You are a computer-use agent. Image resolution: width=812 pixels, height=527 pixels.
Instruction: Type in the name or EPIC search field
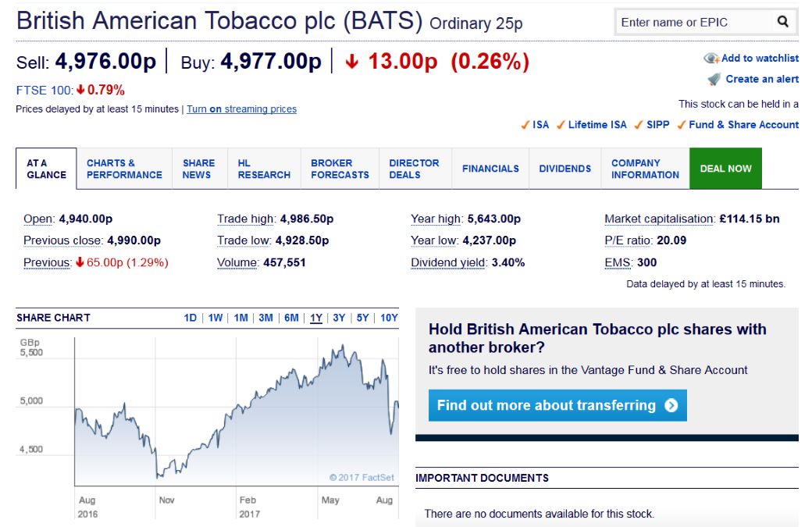691,22
